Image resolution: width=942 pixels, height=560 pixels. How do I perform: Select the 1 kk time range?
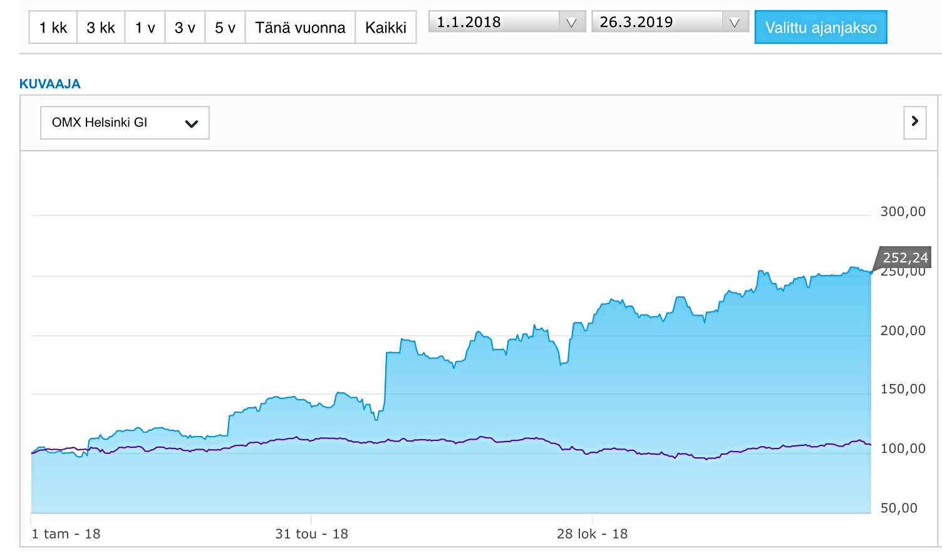pyautogui.click(x=53, y=28)
